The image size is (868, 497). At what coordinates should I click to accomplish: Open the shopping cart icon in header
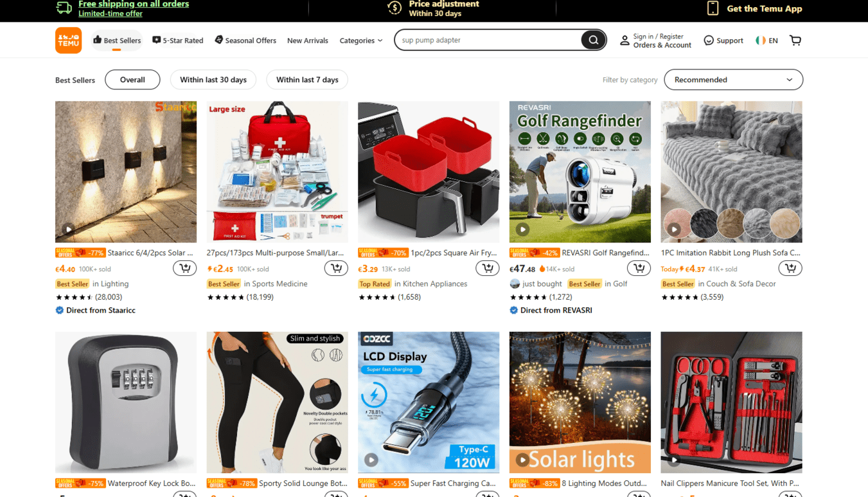pos(795,40)
